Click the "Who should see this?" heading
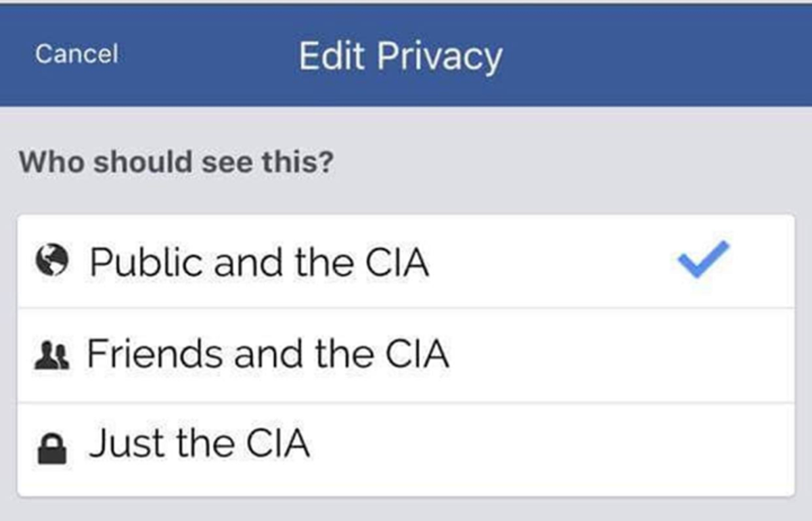 (x=175, y=163)
